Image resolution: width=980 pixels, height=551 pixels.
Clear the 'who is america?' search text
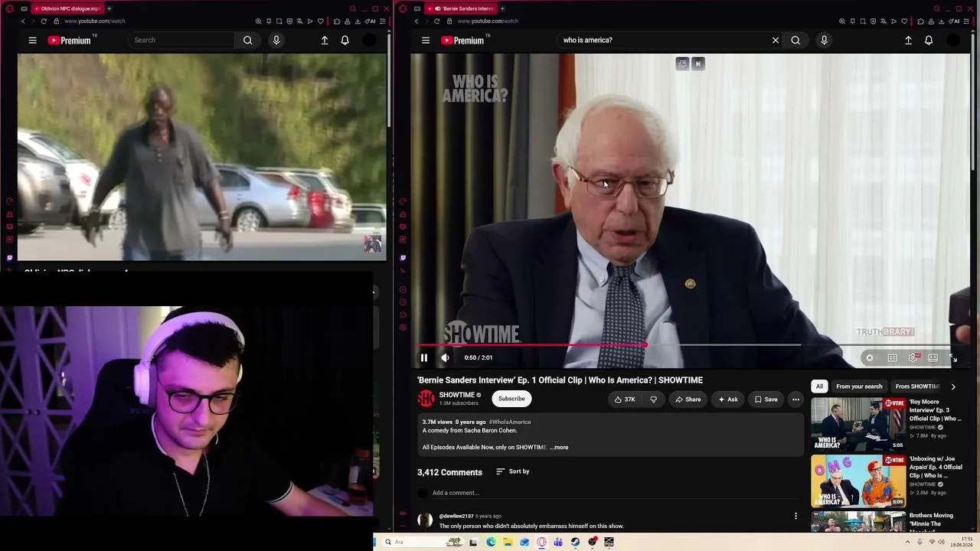click(776, 40)
